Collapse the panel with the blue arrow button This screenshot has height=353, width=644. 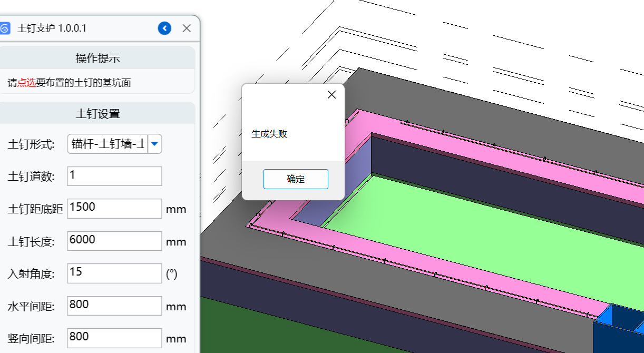point(164,28)
